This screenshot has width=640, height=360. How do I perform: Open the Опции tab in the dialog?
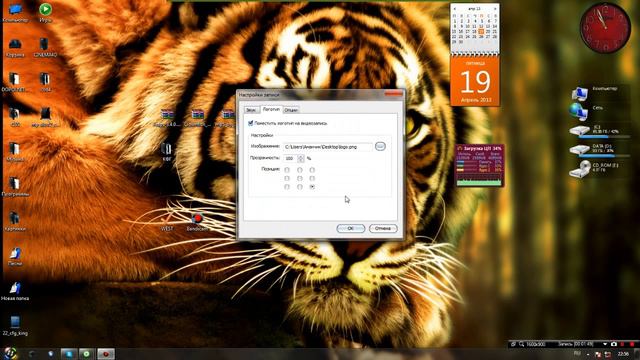291,110
